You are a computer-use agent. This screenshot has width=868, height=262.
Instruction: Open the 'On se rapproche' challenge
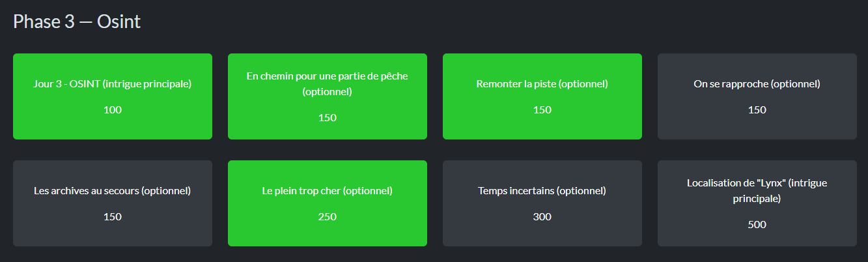(757, 96)
